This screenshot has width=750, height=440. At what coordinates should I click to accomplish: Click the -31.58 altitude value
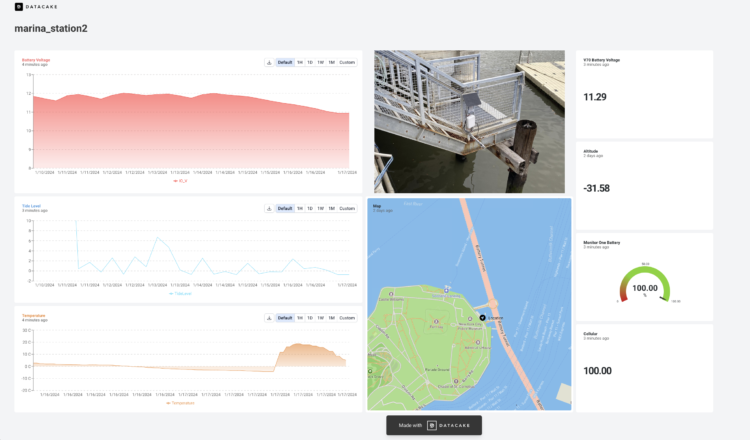coord(596,188)
